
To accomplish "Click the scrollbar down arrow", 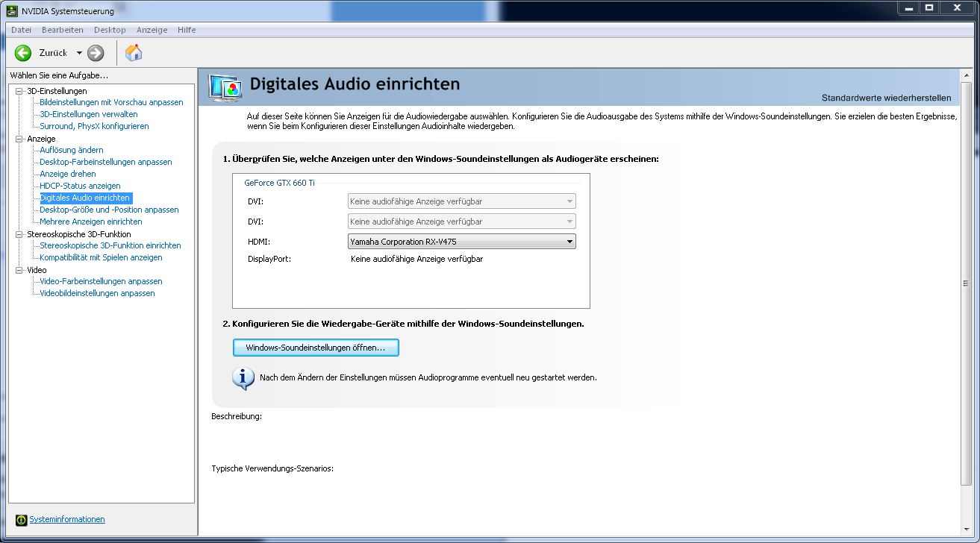I will tap(967, 529).
